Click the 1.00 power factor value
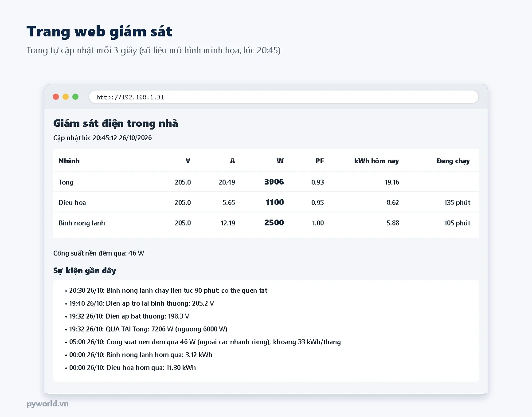This screenshot has height=417, width=532. click(318, 223)
